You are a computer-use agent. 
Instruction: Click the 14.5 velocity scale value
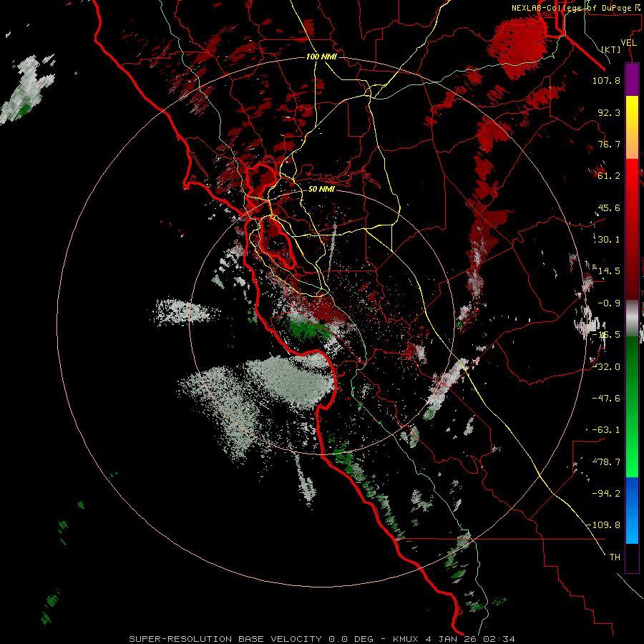[609, 271]
